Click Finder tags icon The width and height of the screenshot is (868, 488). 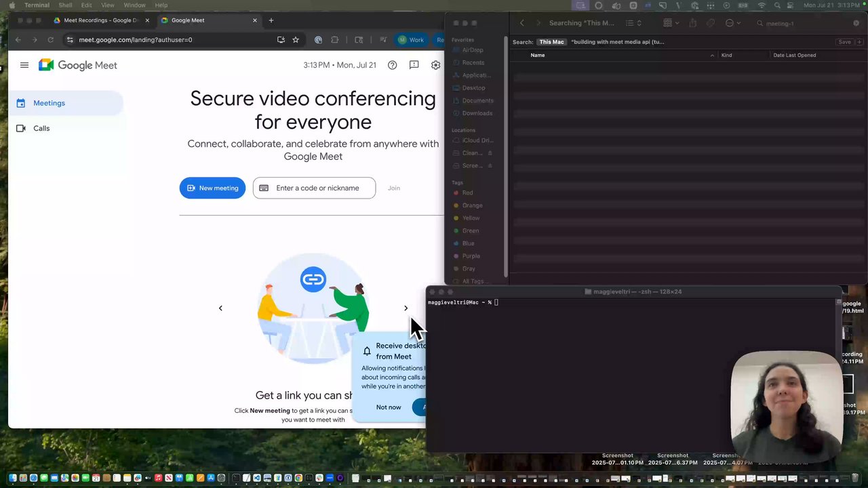click(711, 23)
